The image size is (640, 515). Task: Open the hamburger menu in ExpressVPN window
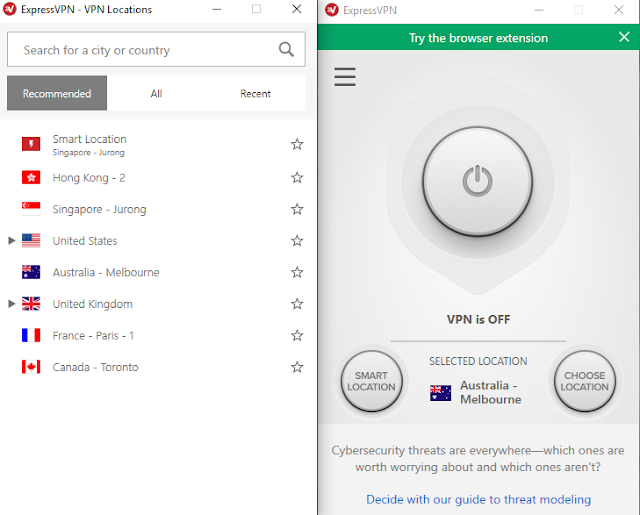pyautogui.click(x=345, y=77)
